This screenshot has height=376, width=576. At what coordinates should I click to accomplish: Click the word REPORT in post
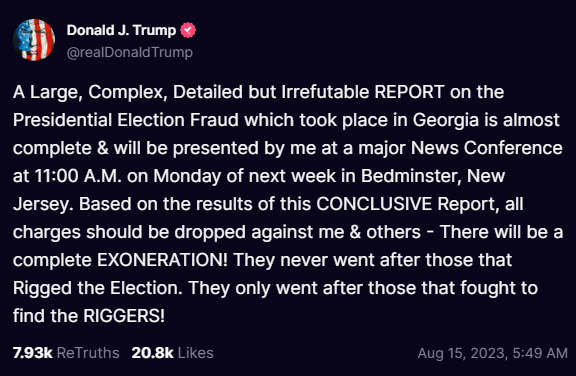point(409,92)
